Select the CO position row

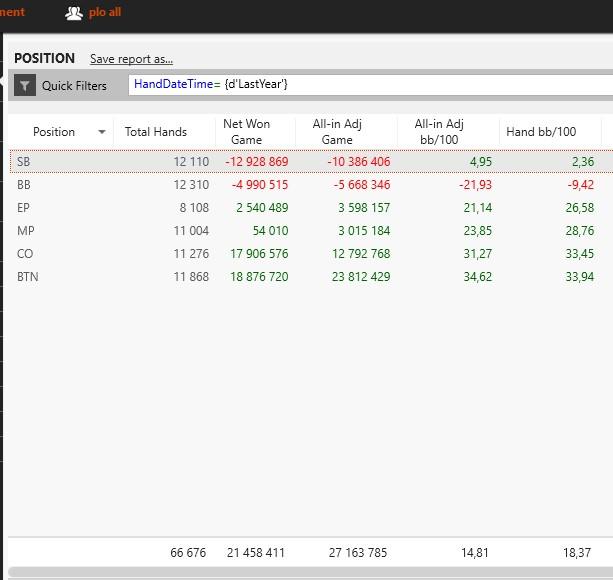pos(25,254)
